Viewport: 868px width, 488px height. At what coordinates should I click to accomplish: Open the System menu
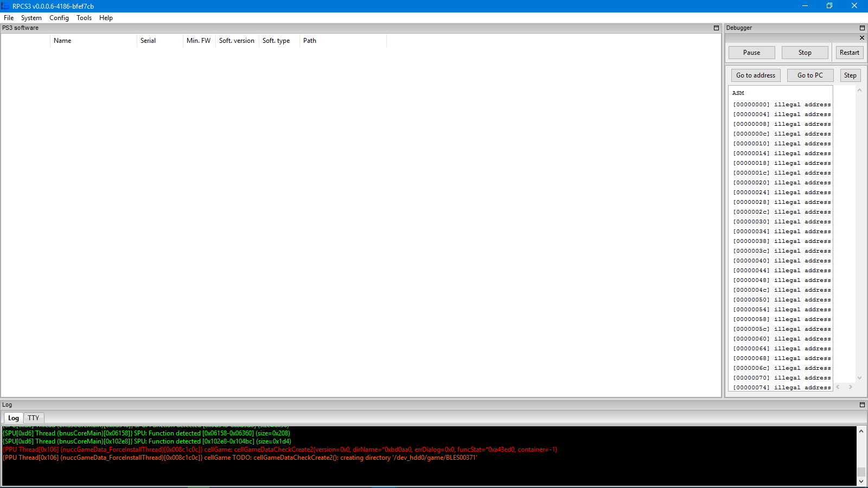coord(31,18)
